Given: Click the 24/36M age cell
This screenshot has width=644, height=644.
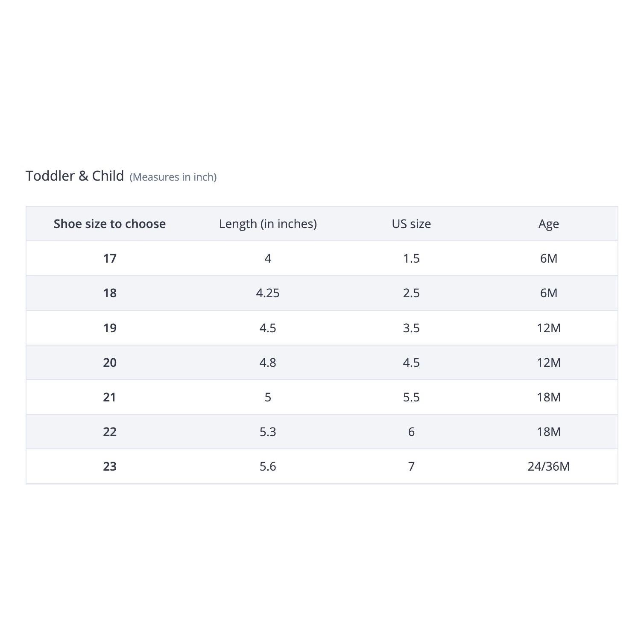Looking at the screenshot, I should coord(549,466).
